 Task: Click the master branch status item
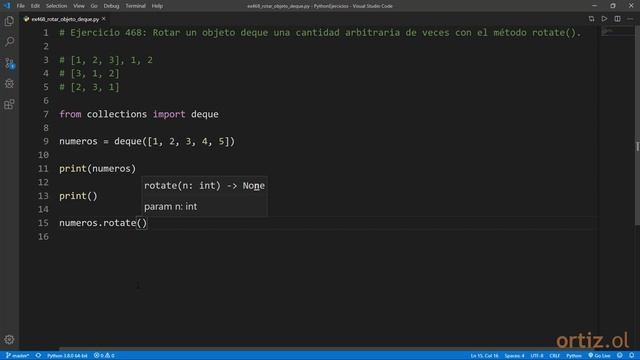pyautogui.click(x=17, y=356)
